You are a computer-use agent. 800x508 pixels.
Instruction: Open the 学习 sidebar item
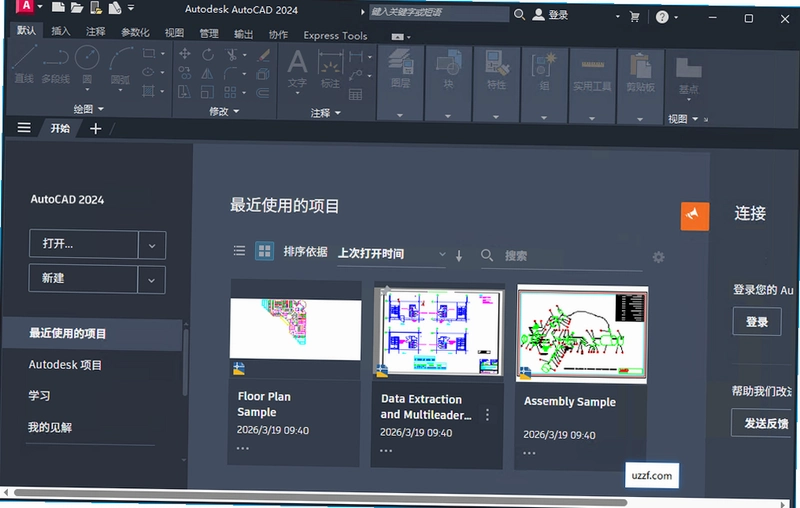coord(39,396)
